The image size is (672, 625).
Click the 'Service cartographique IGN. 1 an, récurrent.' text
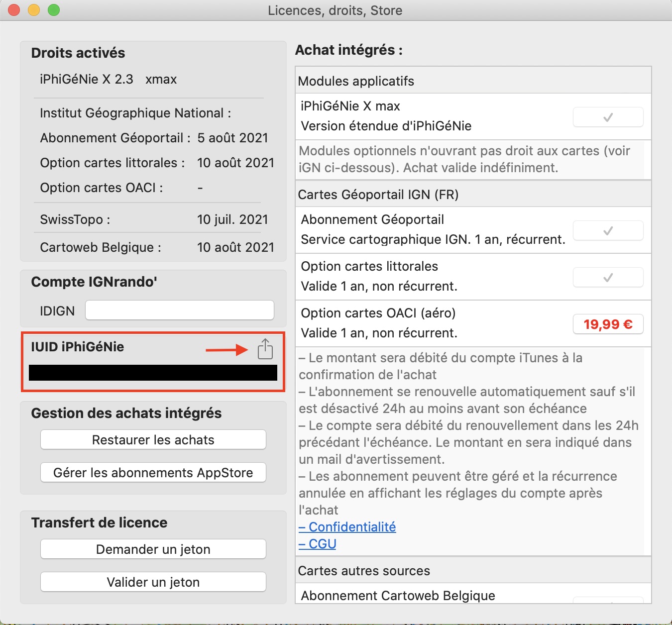point(433,240)
